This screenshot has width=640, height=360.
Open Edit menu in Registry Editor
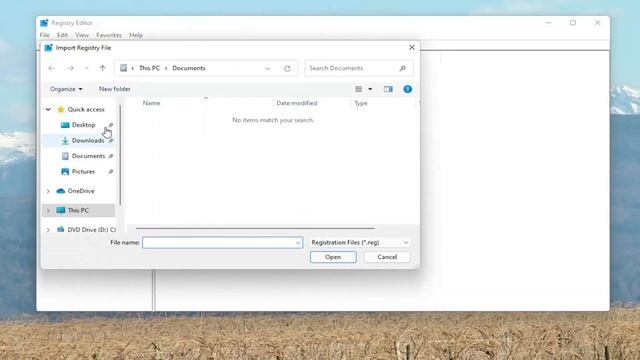click(62, 35)
